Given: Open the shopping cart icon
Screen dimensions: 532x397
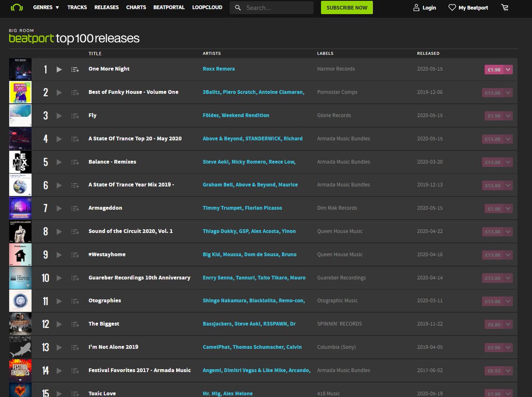Looking at the screenshot, I should click(x=505, y=8).
